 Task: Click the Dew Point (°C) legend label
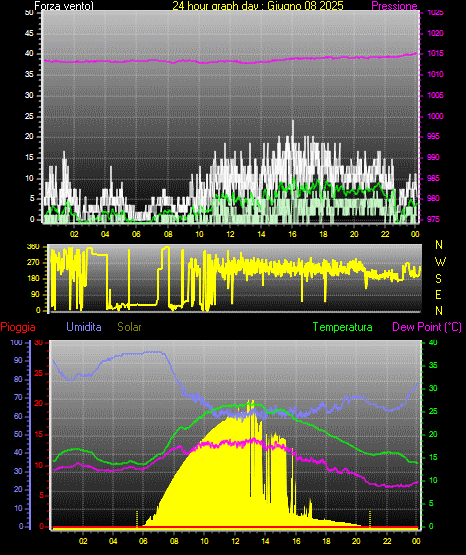pos(427,327)
